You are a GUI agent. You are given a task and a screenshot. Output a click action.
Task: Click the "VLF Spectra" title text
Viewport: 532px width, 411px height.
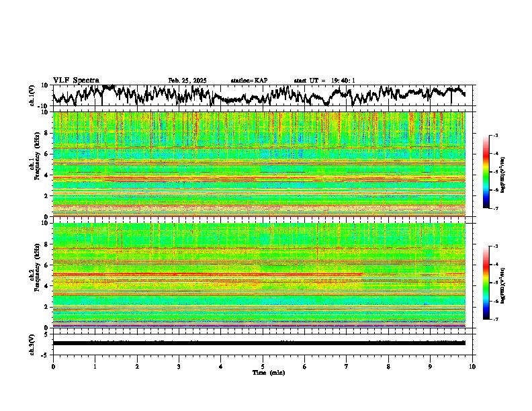click(76, 81)
